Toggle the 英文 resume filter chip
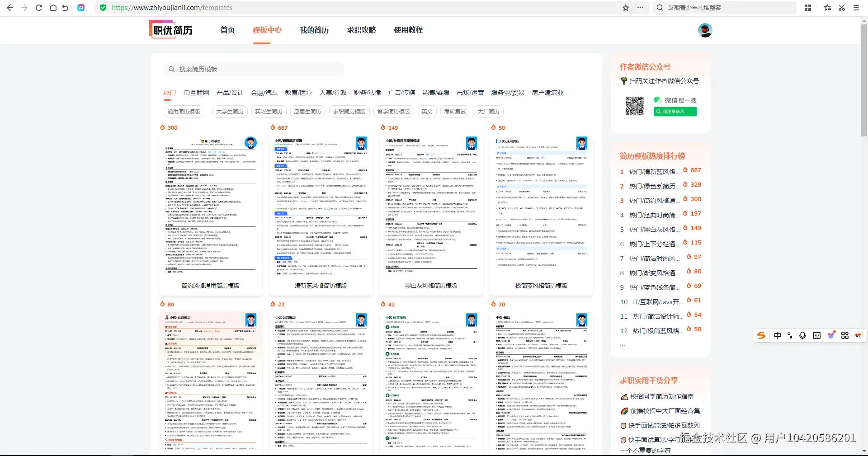Image resolution: width=868 pixels, height=456 pixels. point(427,111)
